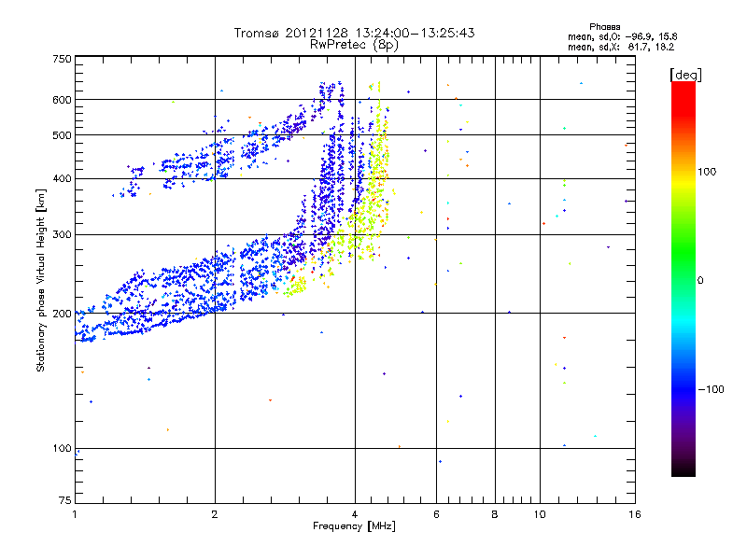747x560 pixels.
Task: Click the y-axis tick label '75'
Action: click(x=65, y=500)
